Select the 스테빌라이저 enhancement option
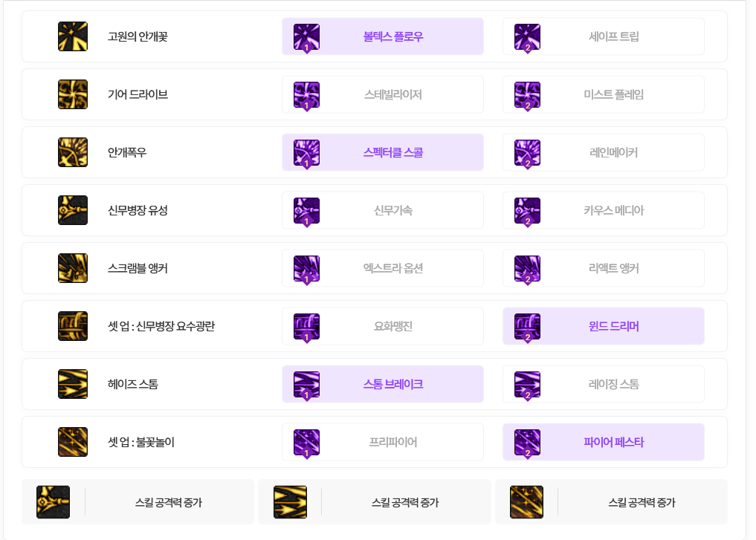 383,94
